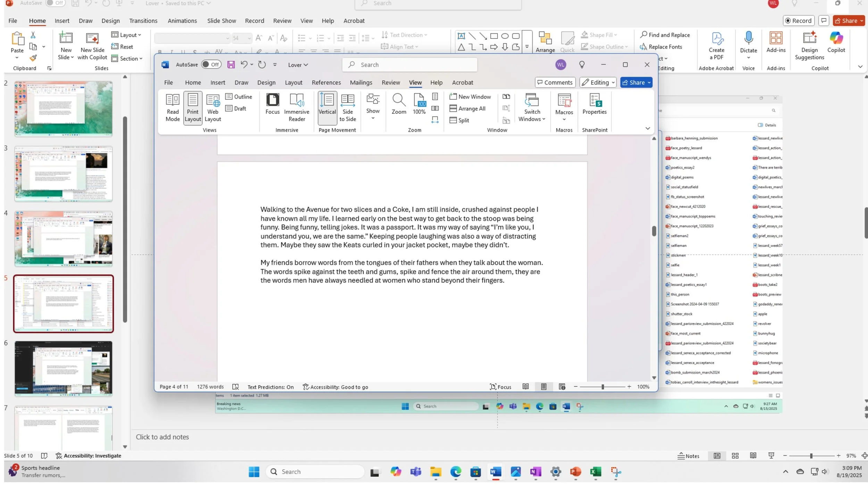Click the Comments button in Word

[555, 83]
